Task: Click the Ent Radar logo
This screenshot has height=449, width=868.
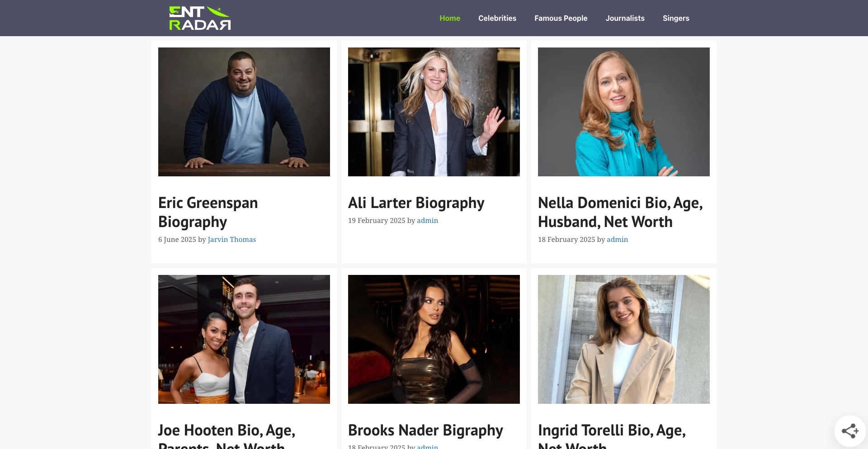Action: [x=200, y=18]
